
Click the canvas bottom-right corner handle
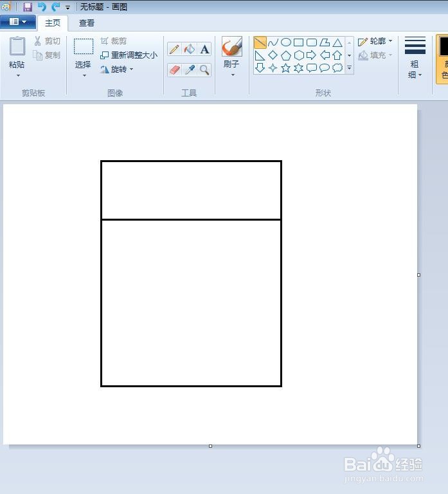tap(418, 446)
